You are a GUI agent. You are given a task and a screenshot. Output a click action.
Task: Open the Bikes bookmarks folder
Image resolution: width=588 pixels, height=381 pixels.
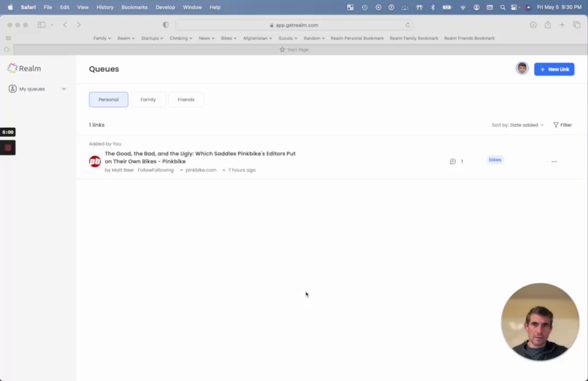229,38
